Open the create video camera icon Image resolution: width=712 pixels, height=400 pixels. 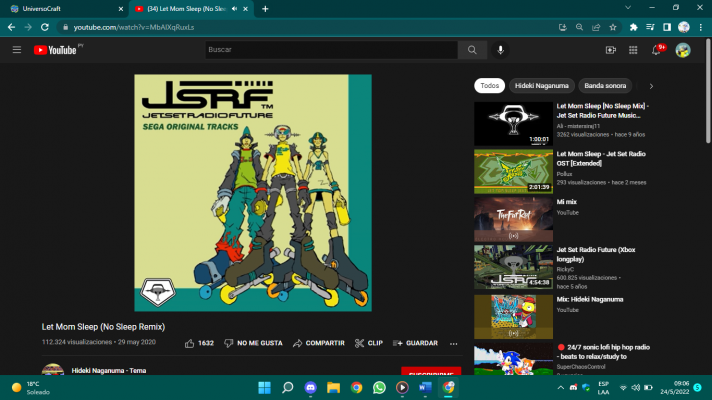tap(611, 49)
